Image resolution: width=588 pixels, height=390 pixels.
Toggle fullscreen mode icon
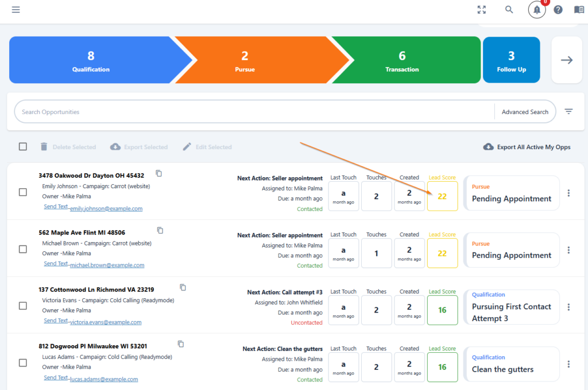click(x=482, y=10)
